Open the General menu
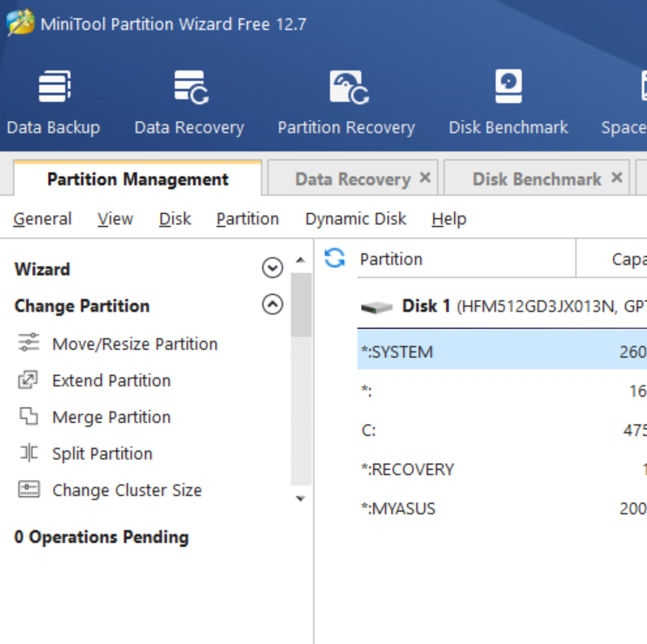Screen dimensions: 647x644 [43, 218]
